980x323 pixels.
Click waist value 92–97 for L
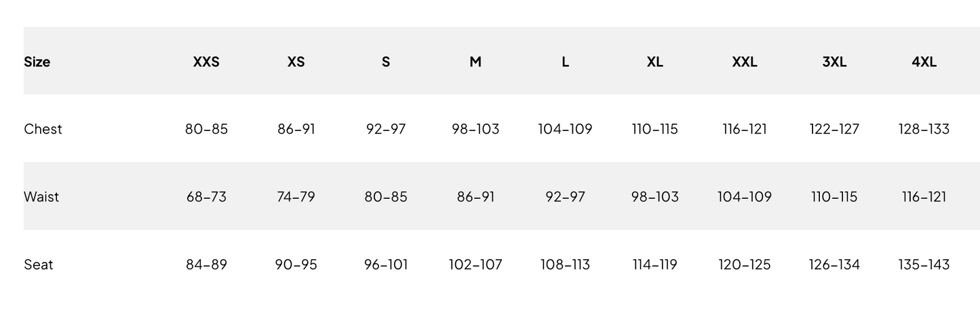coord(565,197)
